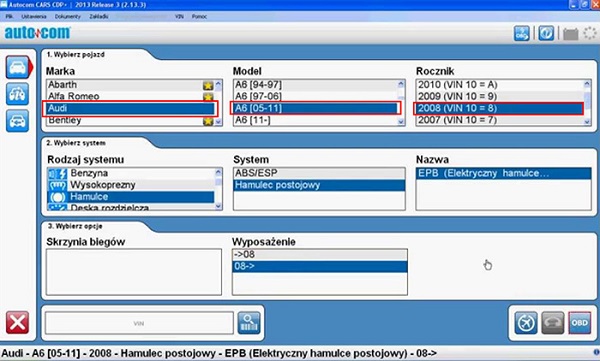Screen dimensions: 600x361
Task: Click the Rodzaj systemu scroll-up arrow
Action: click(x=218, y=172)
